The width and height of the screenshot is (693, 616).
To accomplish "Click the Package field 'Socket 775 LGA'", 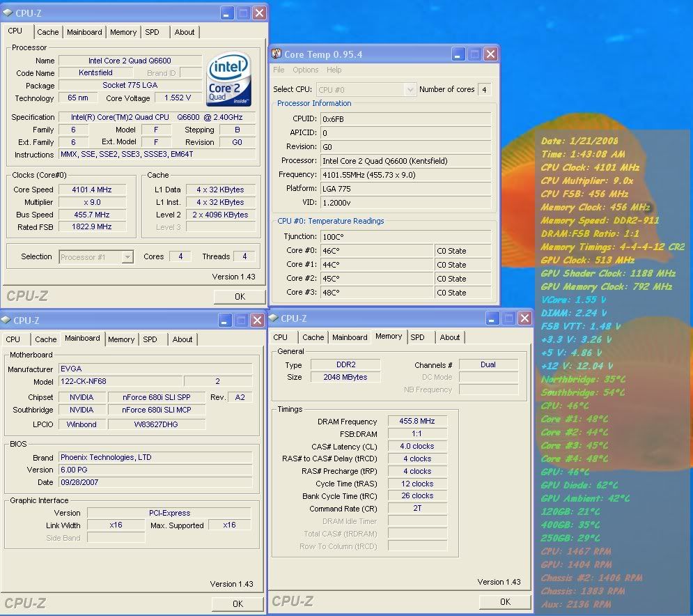I will pyautogui.click(x=130, y=85).
